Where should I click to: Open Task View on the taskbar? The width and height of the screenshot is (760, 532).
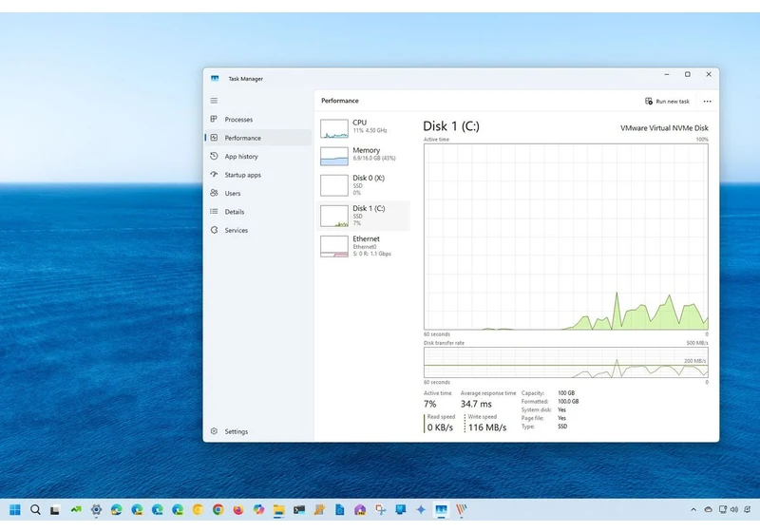(x=55, y=510)
